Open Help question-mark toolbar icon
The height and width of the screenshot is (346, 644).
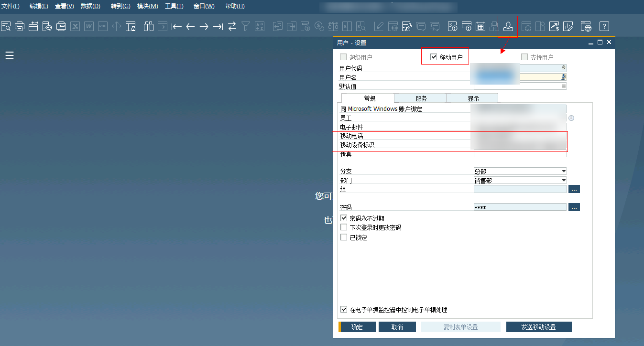(604, 26)
